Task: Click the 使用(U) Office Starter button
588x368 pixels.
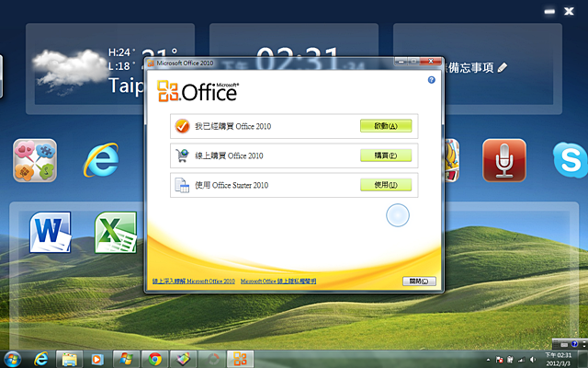Action: tap(386, 184)
